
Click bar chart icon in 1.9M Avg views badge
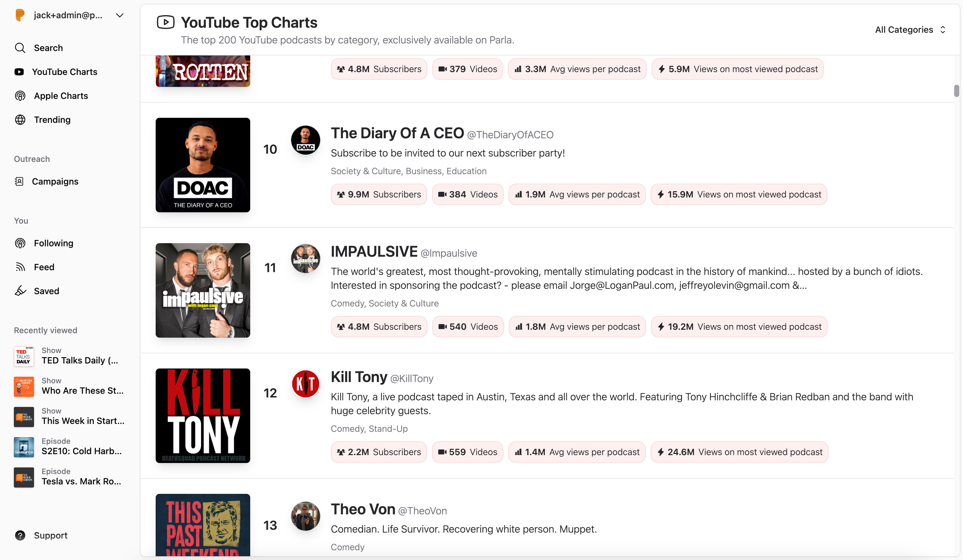click(519, 194)
